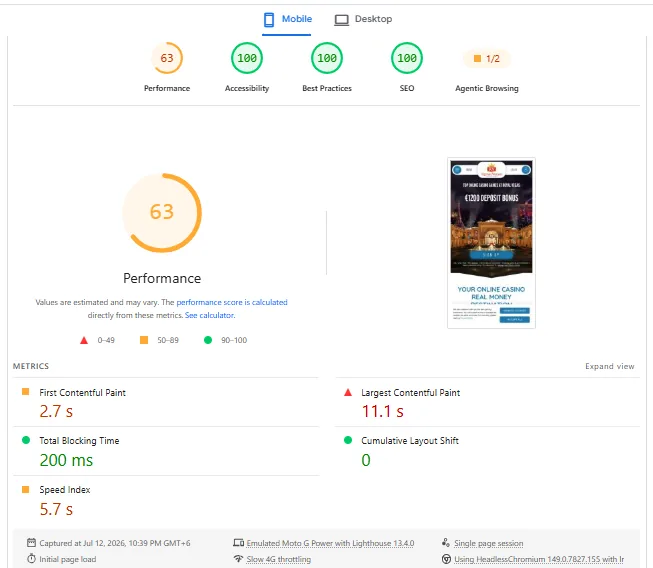
Task: Click the device icon beside Emulated Moto G Power
Action: [239, 543]
